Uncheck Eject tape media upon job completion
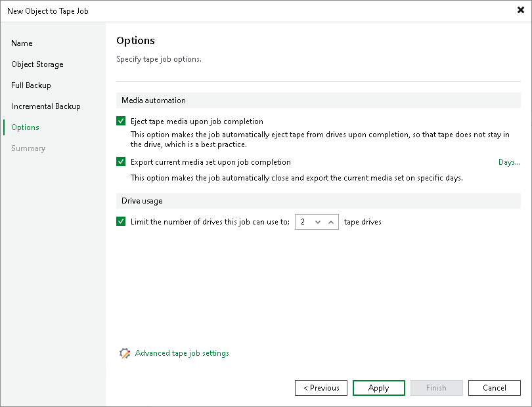This screenshot has width=532, height=407. tap(121, 121)
